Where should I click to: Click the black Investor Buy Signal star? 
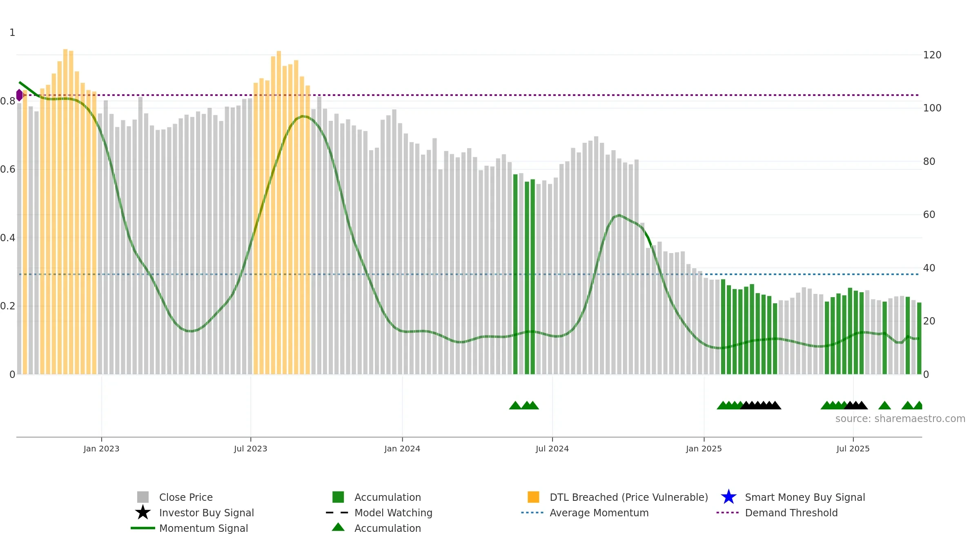click(x=143, y=513)
